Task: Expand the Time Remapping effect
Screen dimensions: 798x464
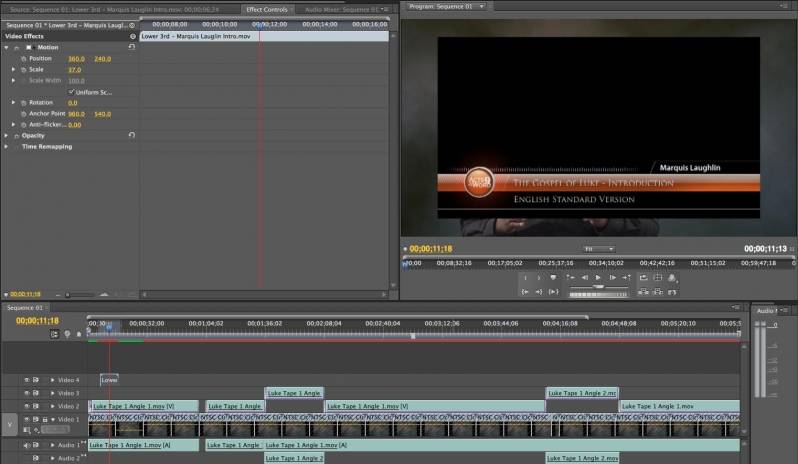Action: (x=7, y=147)
